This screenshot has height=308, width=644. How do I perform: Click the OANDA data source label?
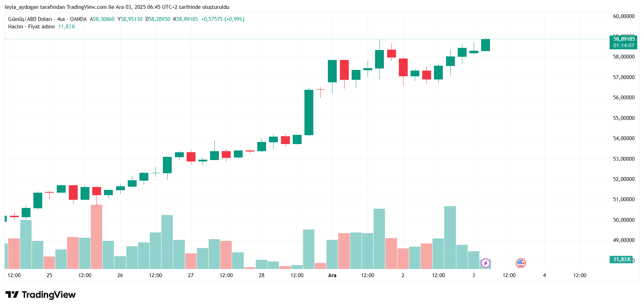(x=78, y=19)
